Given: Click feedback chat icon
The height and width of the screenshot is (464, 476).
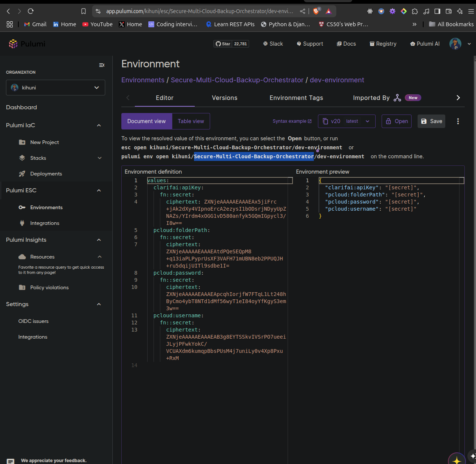Looking at the screenshot, I should pos(11,461).
